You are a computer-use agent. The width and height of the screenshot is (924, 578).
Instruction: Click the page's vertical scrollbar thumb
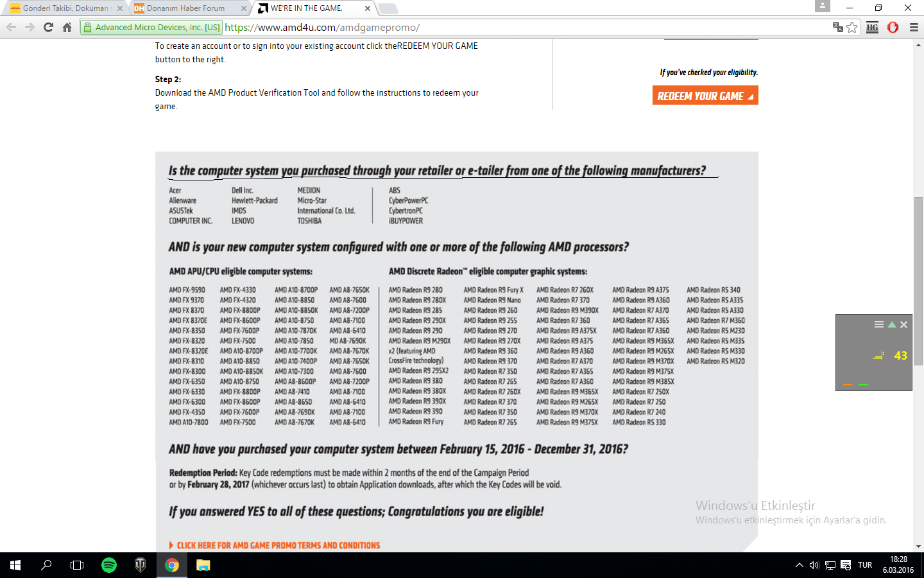(918, 281)
